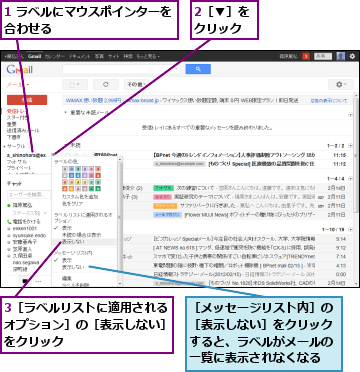Screen dimensions: 360x372
Task: Open the WiMAX 使い放題 ad link
Action: tap(93, 100)
